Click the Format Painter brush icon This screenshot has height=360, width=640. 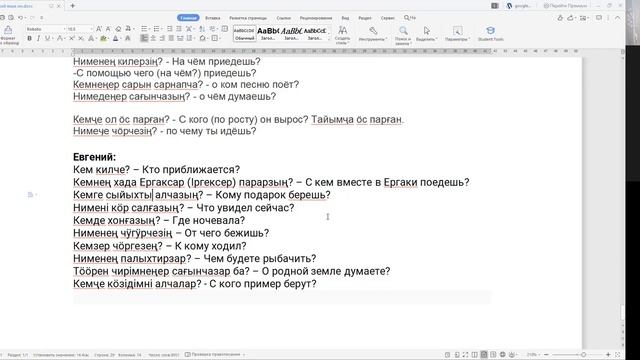click(8, 31)
